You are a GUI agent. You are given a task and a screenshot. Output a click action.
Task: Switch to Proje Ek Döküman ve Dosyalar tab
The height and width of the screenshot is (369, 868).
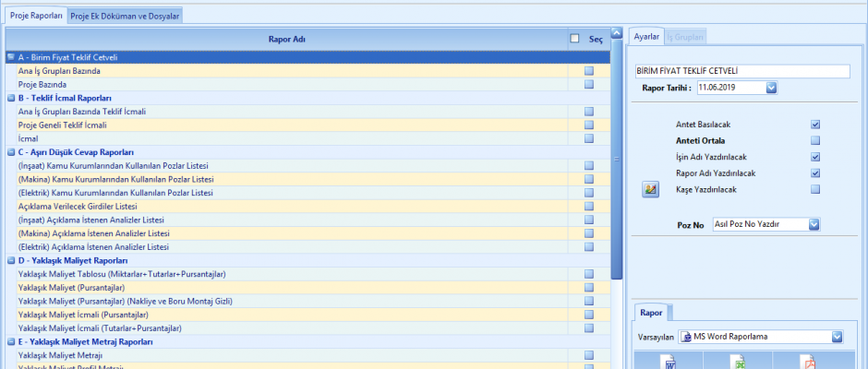pyautogui.click(x=126, y=16)
